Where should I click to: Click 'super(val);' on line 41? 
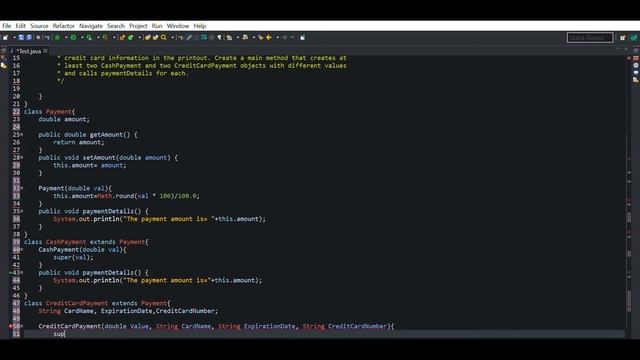73,257
